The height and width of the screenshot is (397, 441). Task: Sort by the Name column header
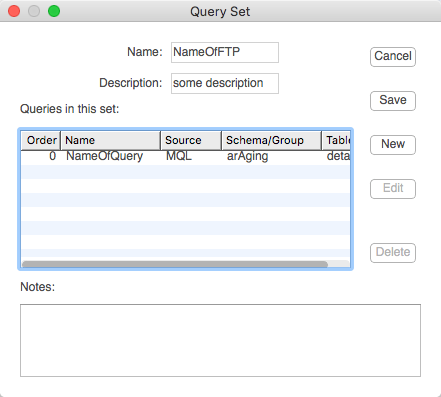click(x=110, y=140)
